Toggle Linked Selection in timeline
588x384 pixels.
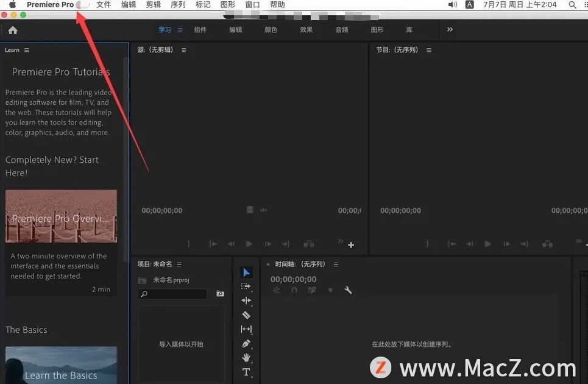coord(312,290)
